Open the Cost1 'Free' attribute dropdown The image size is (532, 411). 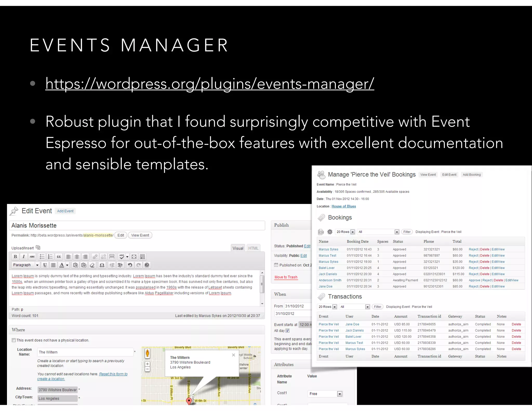(x=325, y=394)
